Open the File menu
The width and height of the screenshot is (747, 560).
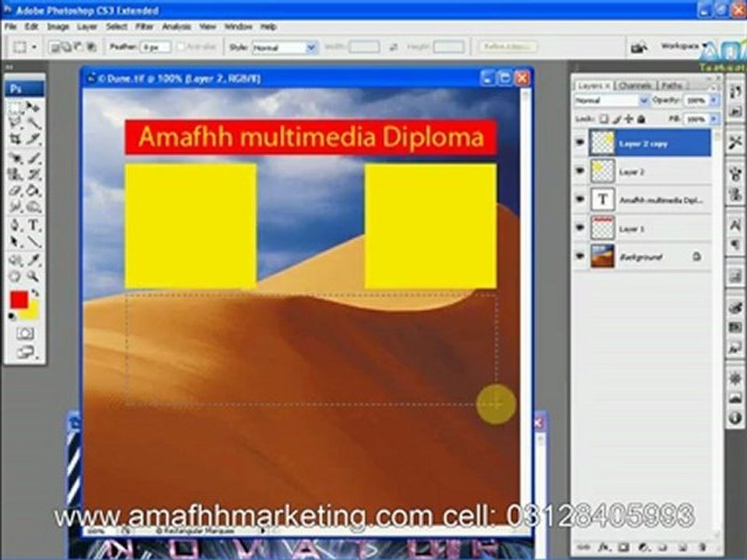[x=10, y=26]
